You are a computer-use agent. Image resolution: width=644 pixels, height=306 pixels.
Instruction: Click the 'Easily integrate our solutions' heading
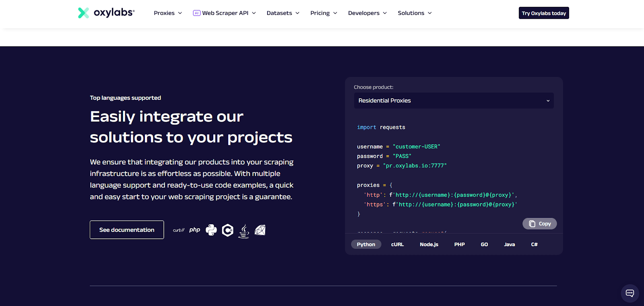point(191,127)
